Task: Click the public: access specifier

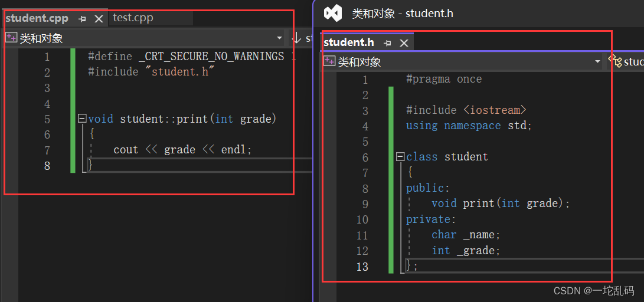Action: 428,188
